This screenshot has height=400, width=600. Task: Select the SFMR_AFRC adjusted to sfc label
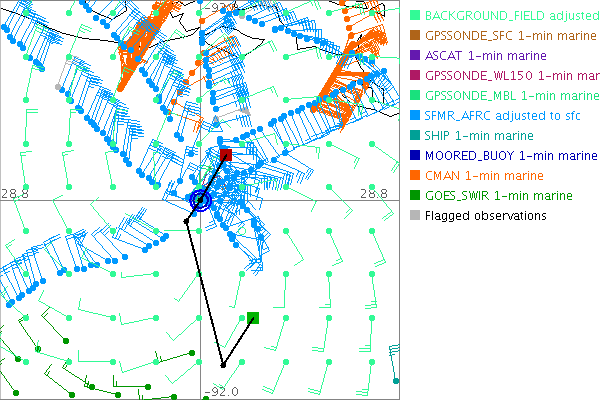click(500, 116)
